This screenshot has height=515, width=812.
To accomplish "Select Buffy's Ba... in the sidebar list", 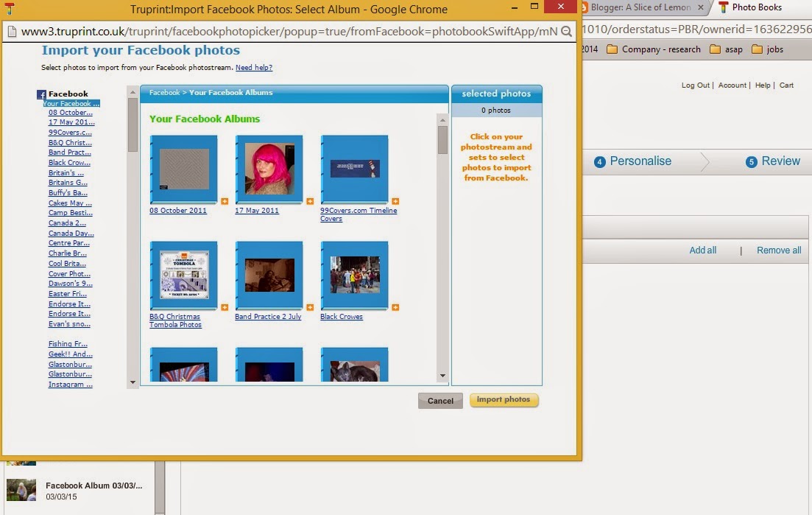I will [68, 193].
